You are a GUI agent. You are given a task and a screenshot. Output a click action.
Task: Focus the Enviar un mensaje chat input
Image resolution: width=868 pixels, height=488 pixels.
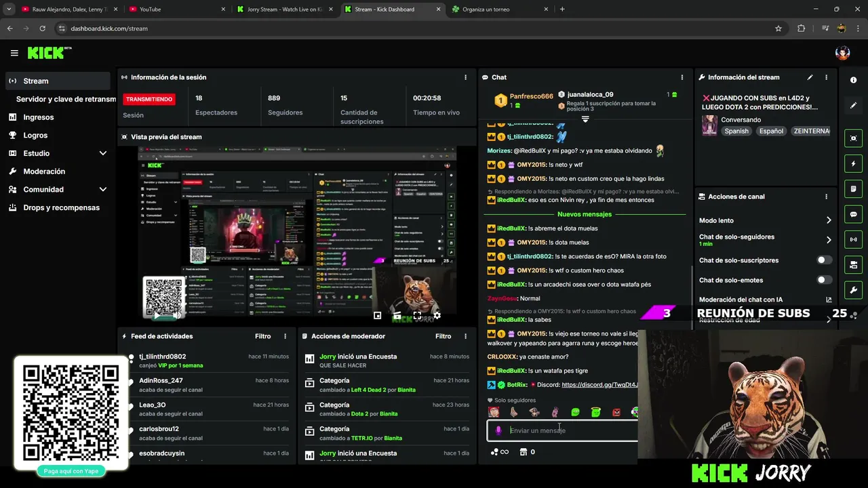point(563,430)
